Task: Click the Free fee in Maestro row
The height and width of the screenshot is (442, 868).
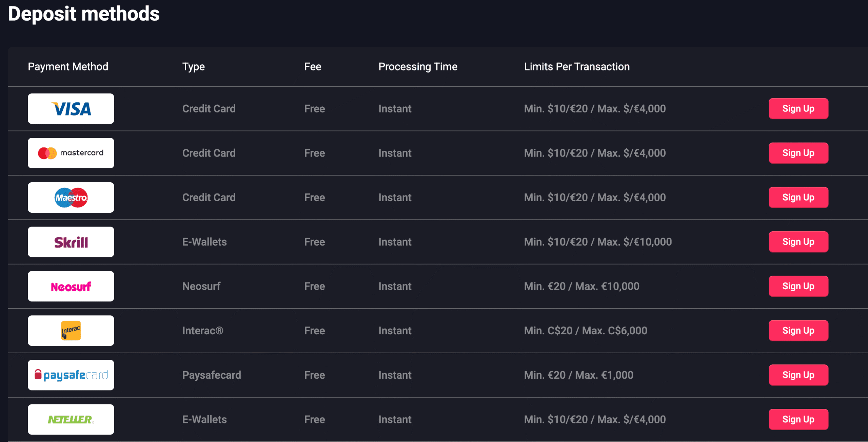Action: 315,197
